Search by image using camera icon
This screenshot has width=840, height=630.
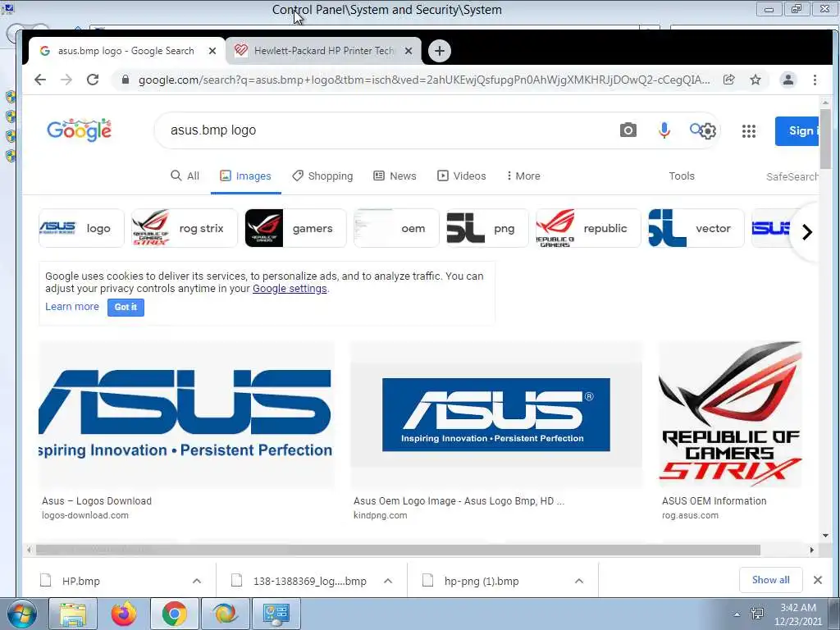pos(628,130)
